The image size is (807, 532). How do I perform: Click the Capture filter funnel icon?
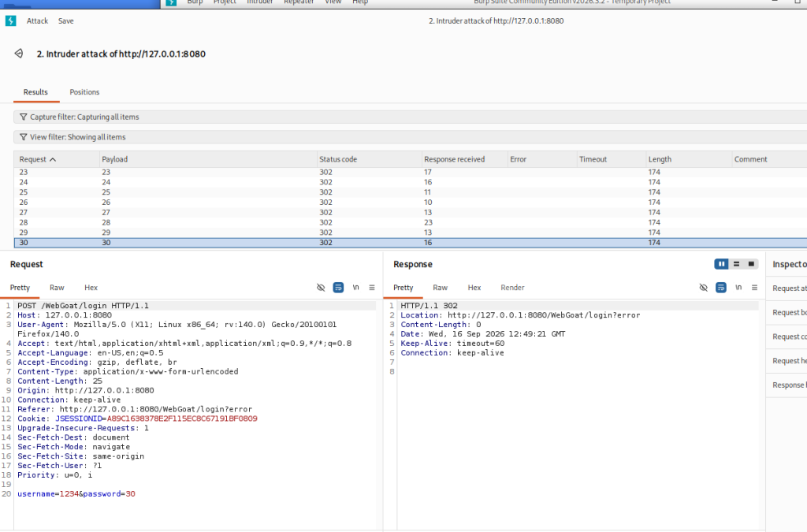[x=23, y=117]
